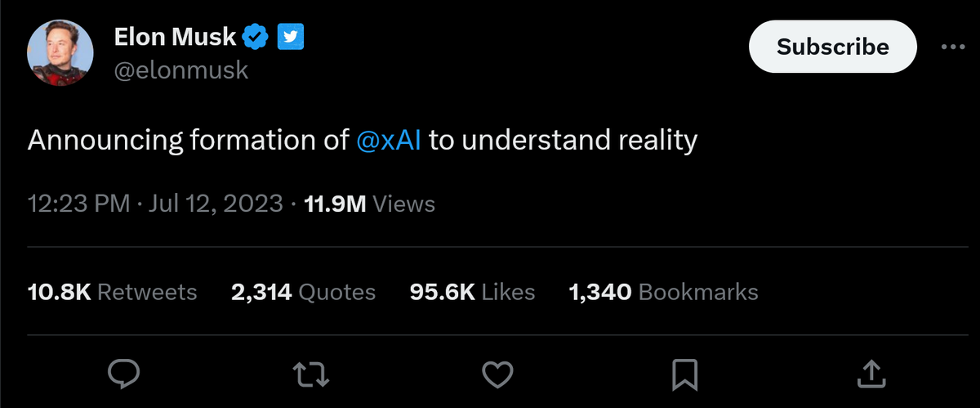Click the Subscribe button
Screen dimensions: 980x408
pos(833,47)
